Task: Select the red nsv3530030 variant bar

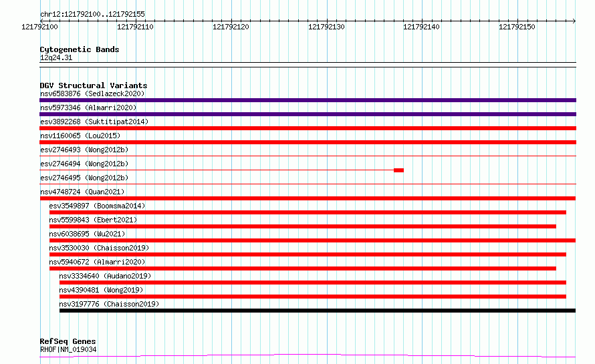Action: coord(308,254)
